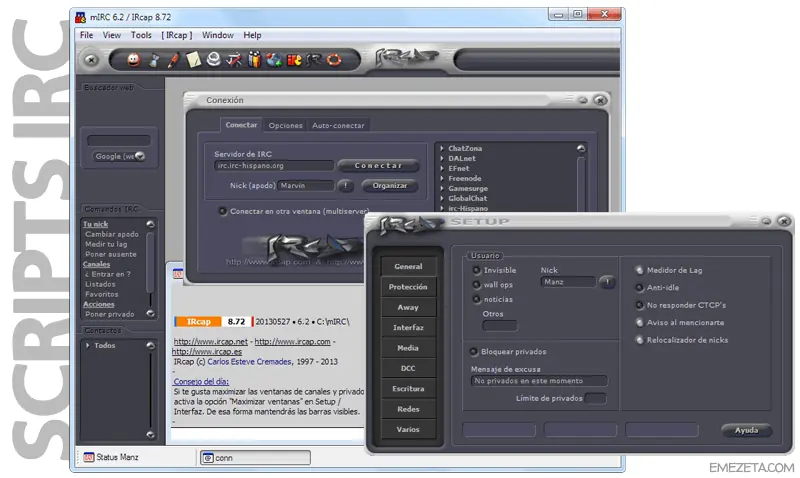Click the Status Manz switchbar icon
Image resolution: width=800 pixels, height=478 pixels.
pos(89,457)
